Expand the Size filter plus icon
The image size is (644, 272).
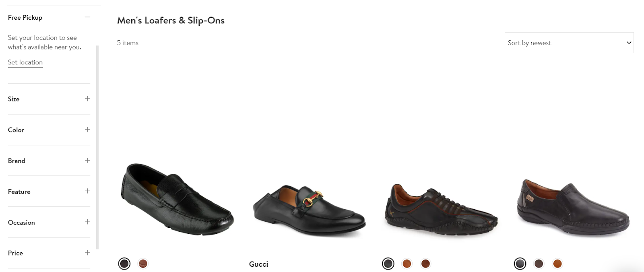pyautogui.click(x=87, y=99)
